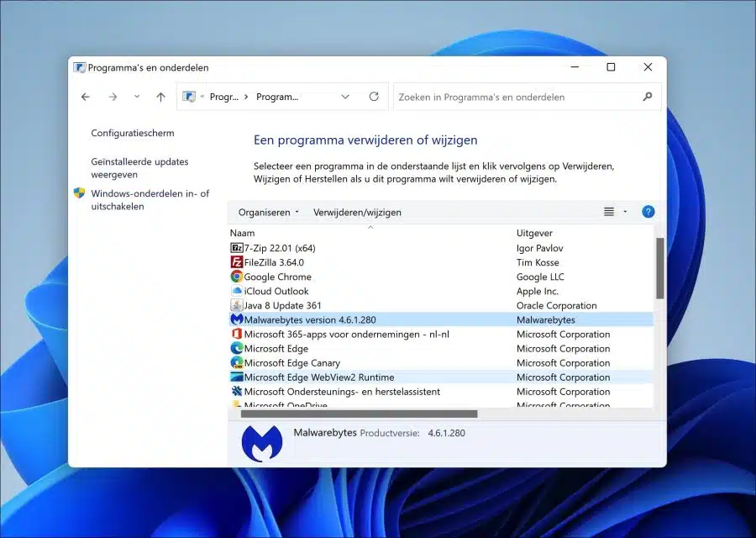Maximize the Programma's en onderdelen window
The width and height of the screenshot is (756, 538).
(611, 67)
